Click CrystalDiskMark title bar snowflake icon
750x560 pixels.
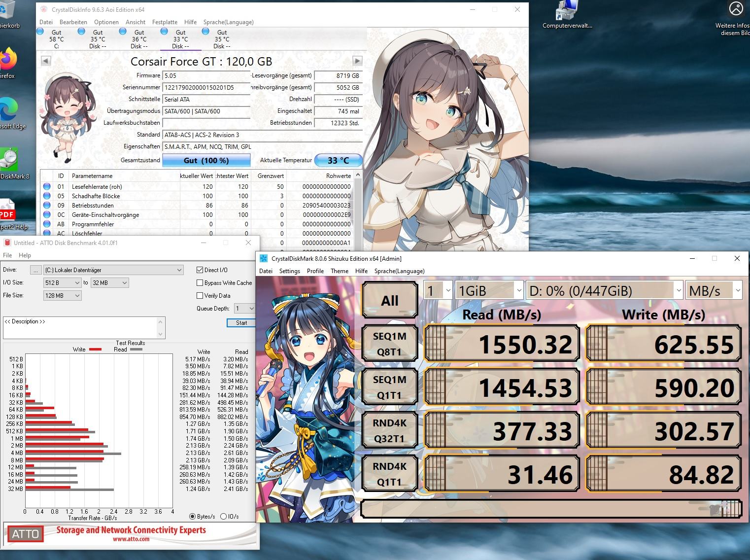point(264,258)
